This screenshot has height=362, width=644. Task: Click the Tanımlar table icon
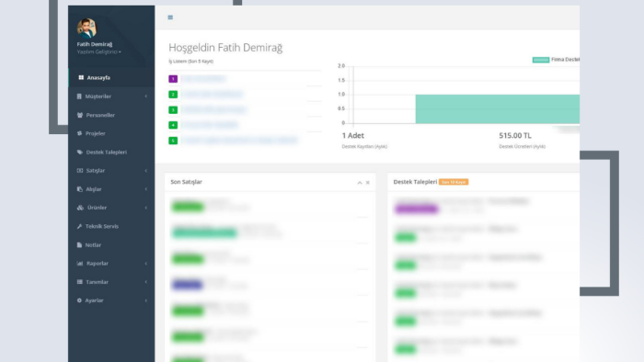[x=80, y=282]
